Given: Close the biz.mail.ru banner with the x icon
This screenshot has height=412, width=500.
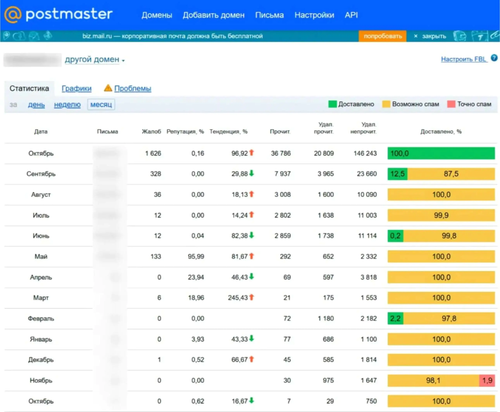Looking at the screenshot, I should click(415, 36).
